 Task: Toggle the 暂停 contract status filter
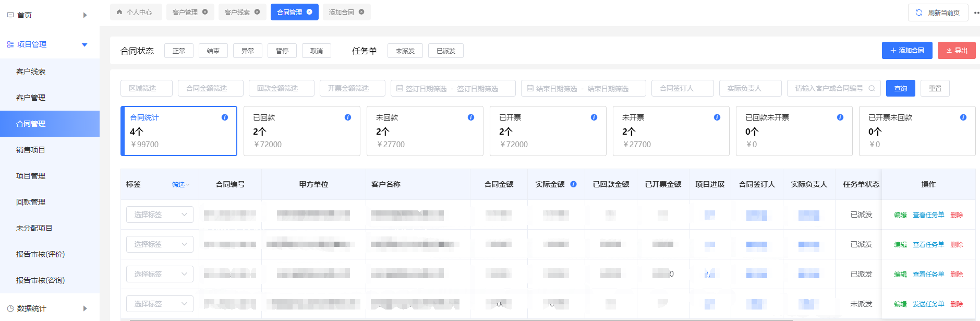click(x=282, y=51)
